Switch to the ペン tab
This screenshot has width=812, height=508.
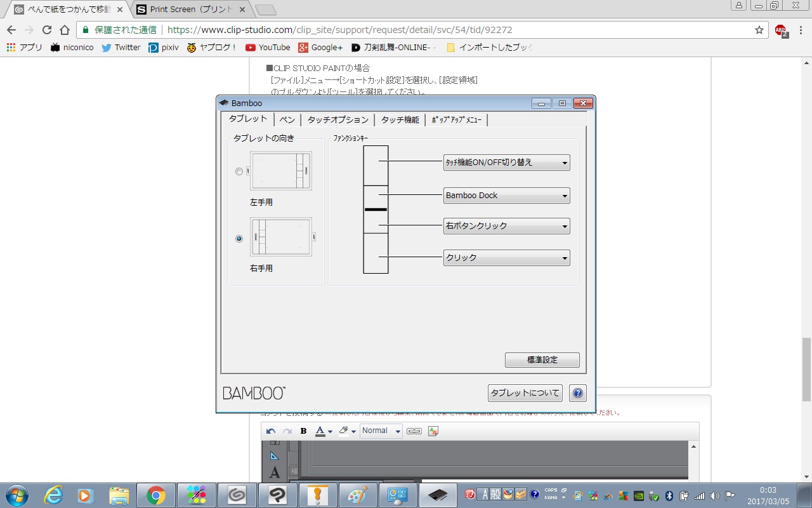(287, 120)
